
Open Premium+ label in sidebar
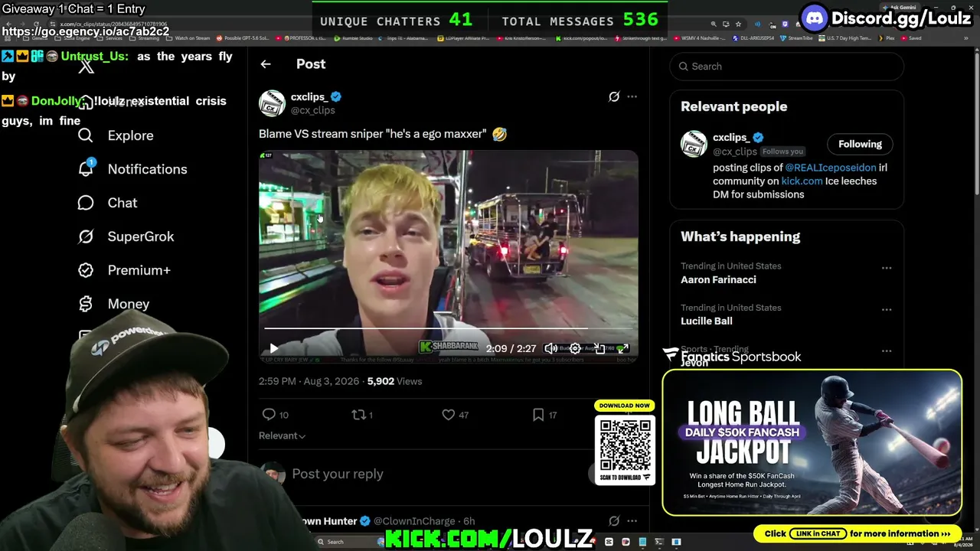(139, 270)
